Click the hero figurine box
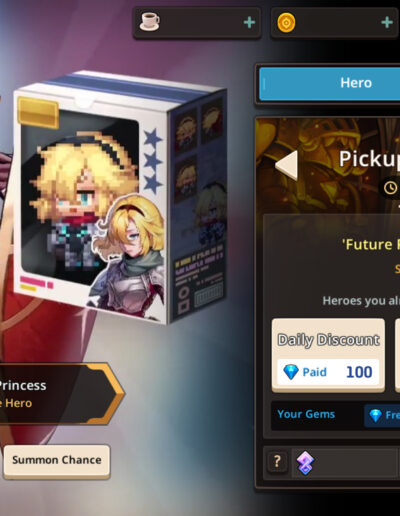The width and height of the screenshot is (400, 516). coord(120,197)
